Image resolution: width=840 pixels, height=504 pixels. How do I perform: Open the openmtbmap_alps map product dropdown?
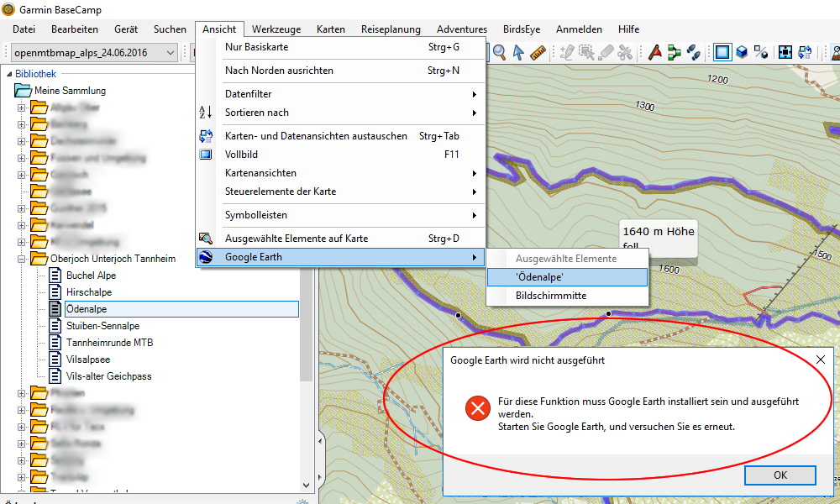[x=95, y=53]
